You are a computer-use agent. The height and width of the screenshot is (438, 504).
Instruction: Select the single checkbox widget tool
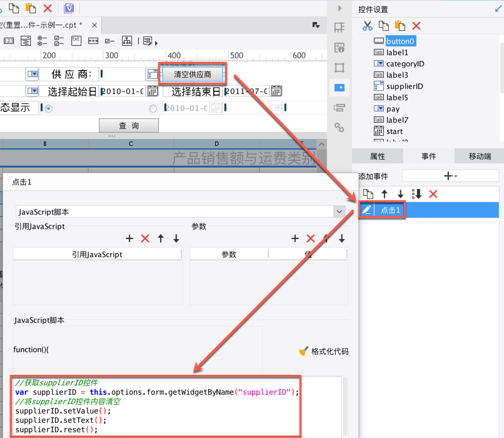point(110,41)
